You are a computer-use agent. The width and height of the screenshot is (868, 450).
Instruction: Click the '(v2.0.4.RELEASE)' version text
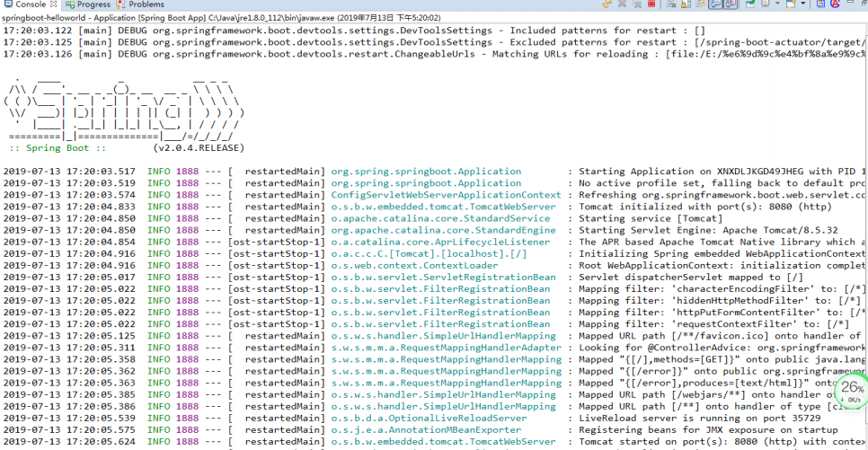(199, 148)
